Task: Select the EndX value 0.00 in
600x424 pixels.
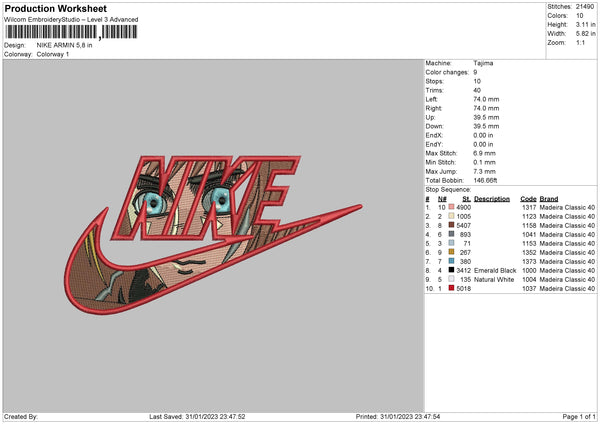Action: point(483,135)
